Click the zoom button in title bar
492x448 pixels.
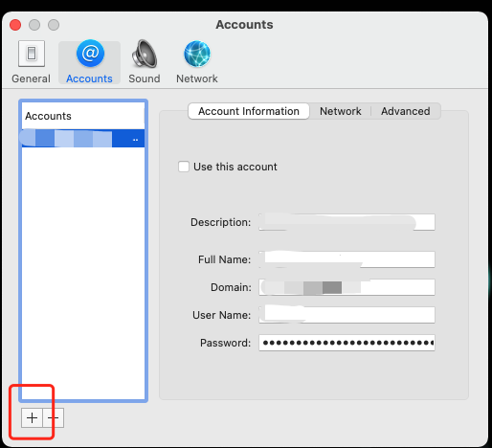click(x=54, y=25)
